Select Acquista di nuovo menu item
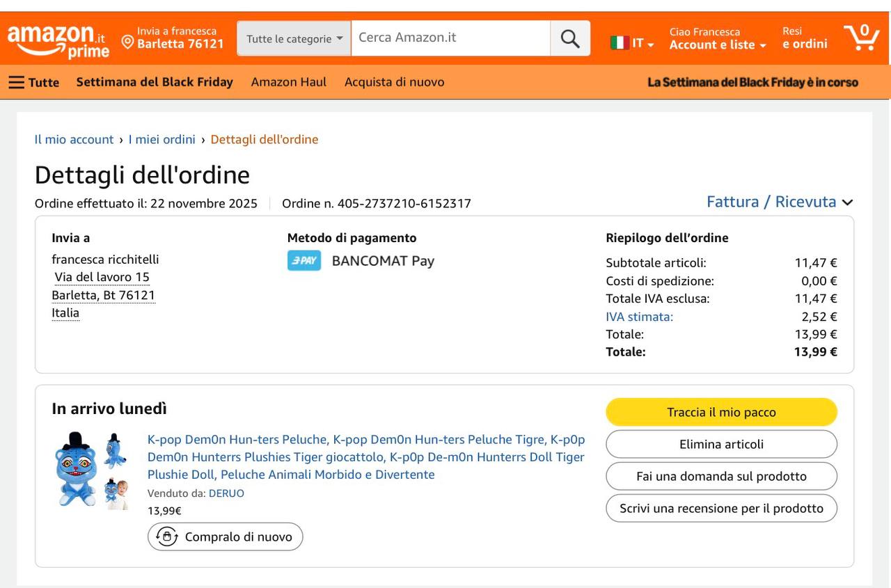The height and width of the screenshot is (588, 891). (x=394, y=82)
